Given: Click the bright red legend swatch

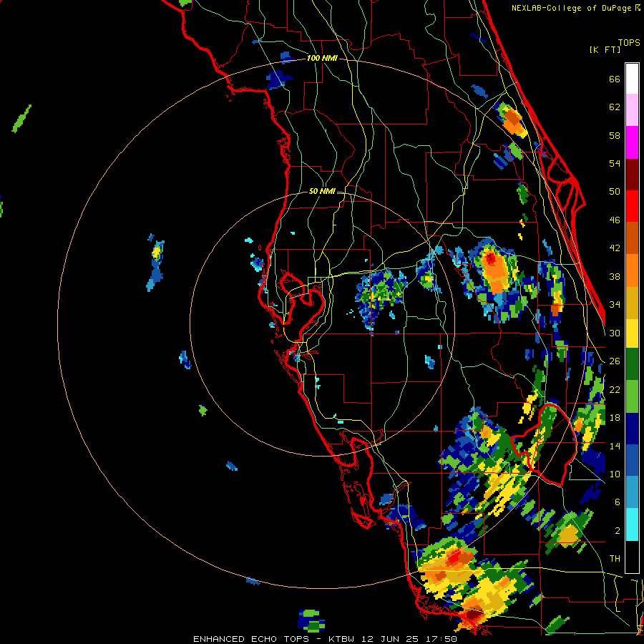Looking at the screenshot, I should (632, 207).
